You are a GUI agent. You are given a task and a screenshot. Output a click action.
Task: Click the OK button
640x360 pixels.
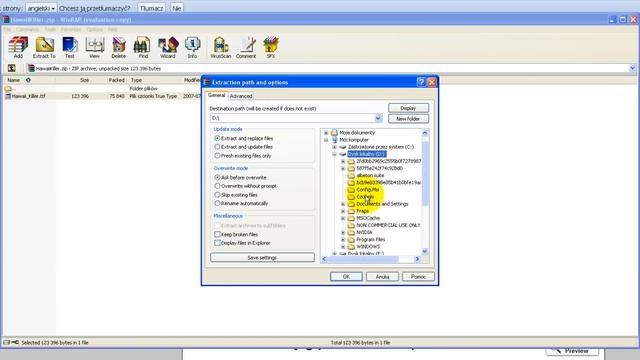(x=346, y=276)
